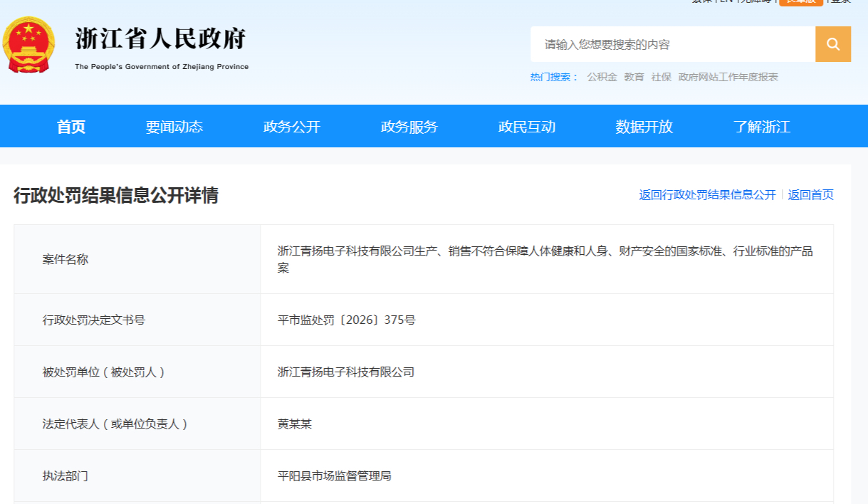This screenshot has width=868, height=504.
Task: Click the legal representative value 黄某某
Action: pyautogui.click(x=295, y=424)
